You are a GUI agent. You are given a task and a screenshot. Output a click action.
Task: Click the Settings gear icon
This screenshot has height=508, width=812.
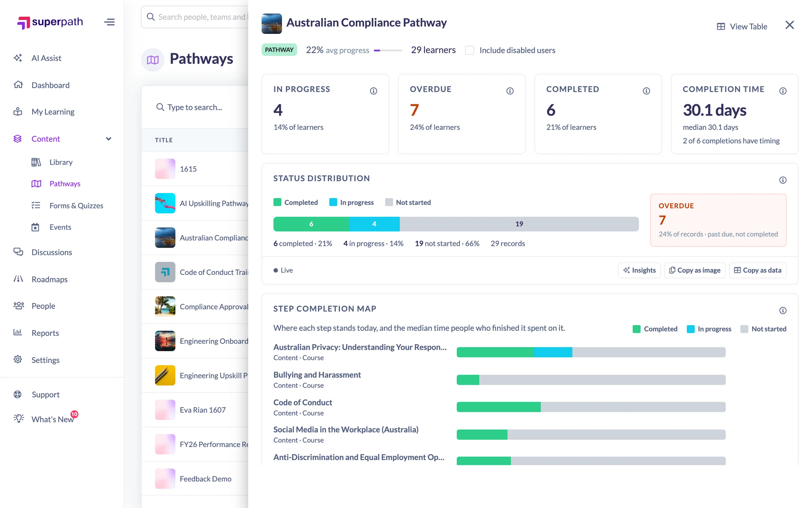[x=18, y=360]
